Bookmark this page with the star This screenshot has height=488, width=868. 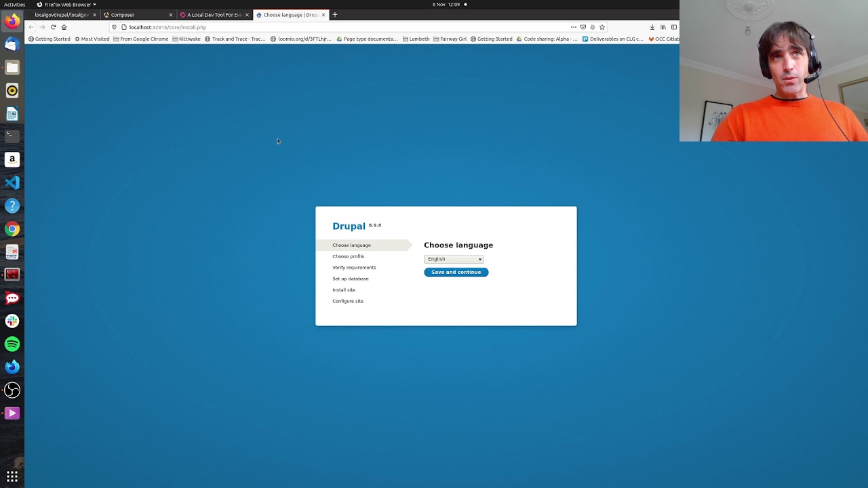[x=601, y=27]
